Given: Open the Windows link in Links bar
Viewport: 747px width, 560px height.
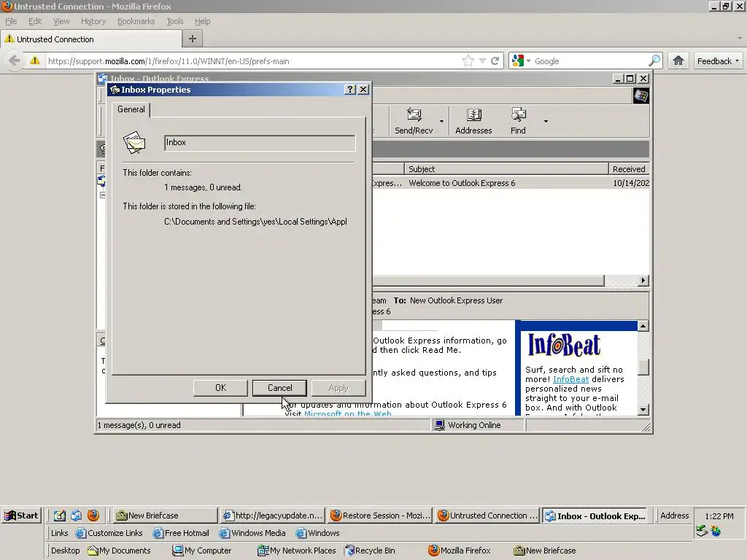Looking at the screenshot, I should coord(318,533).
